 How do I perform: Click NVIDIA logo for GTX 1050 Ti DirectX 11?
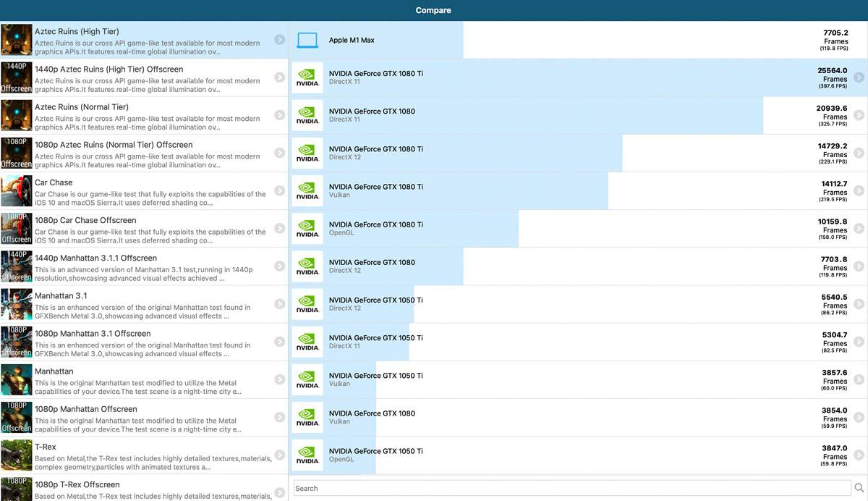tap(307, 341)
